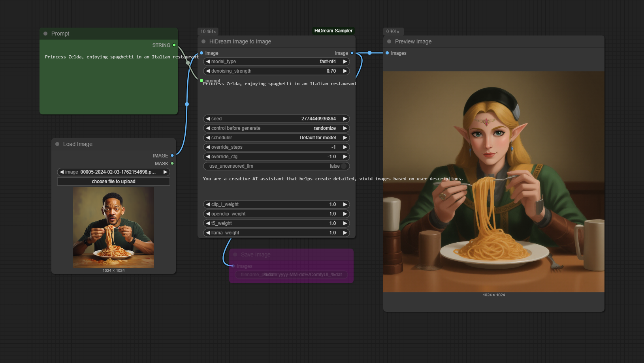This screenshot has height=363, width=644.
Task: Collapse the Load Image node dot
Action: [57, 144]
